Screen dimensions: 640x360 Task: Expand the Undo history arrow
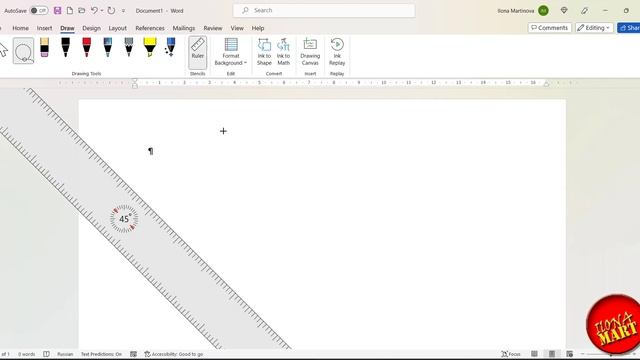coord(102,11)
